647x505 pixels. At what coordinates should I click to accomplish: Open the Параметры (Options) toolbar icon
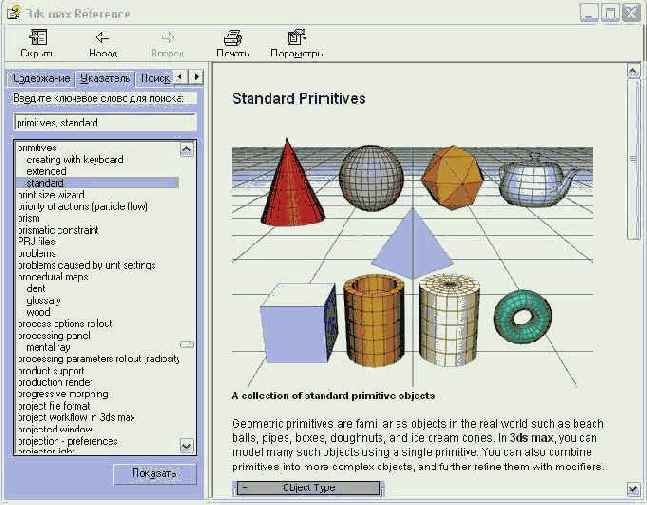[296, 38]
